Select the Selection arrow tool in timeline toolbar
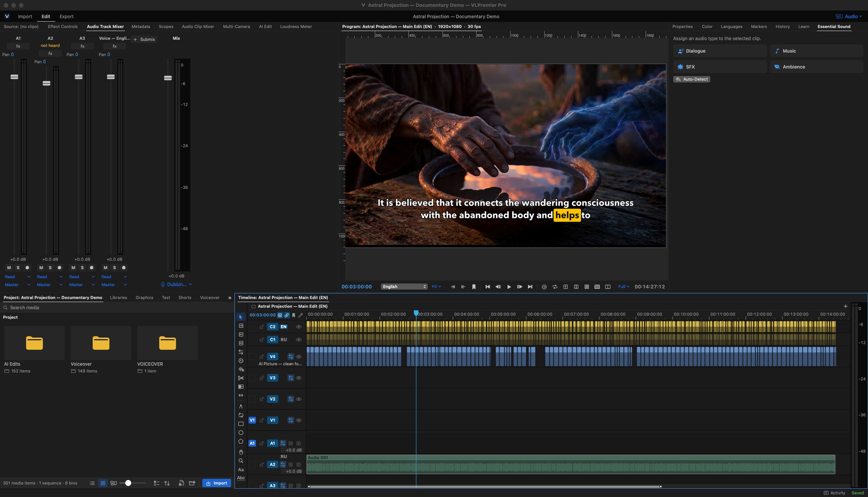 click(241, 317)
